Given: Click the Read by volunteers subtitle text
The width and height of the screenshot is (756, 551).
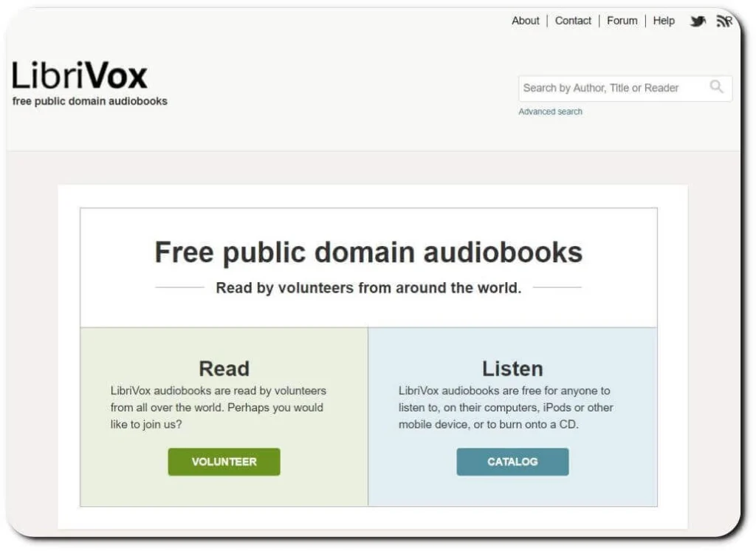Looking at the screenshot, I should pyautogui.click(x=368, y=288).
